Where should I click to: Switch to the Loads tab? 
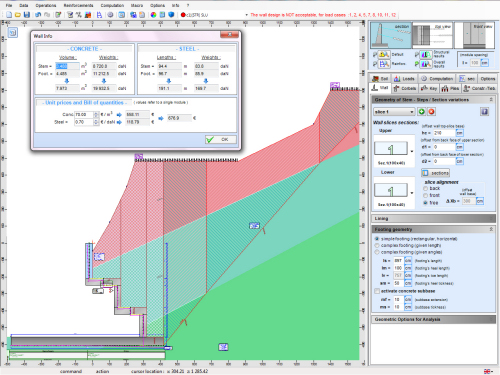point(404,79)
